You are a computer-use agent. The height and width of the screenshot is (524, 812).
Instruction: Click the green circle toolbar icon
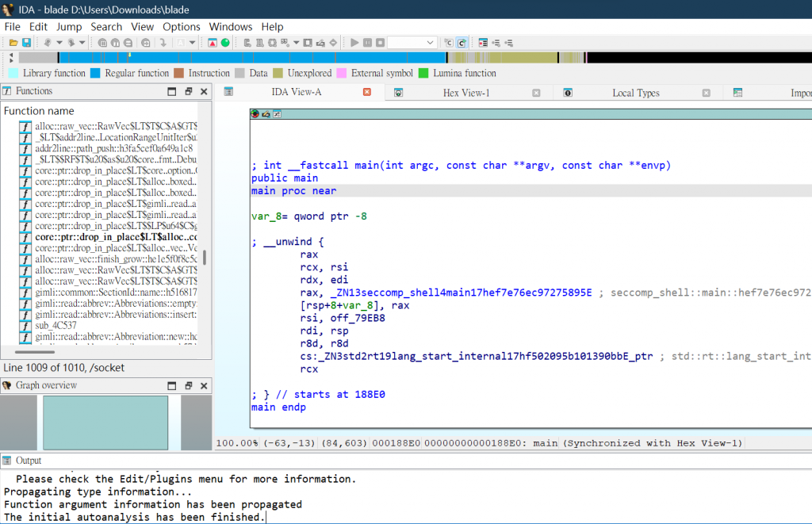[x=225, y=42]
